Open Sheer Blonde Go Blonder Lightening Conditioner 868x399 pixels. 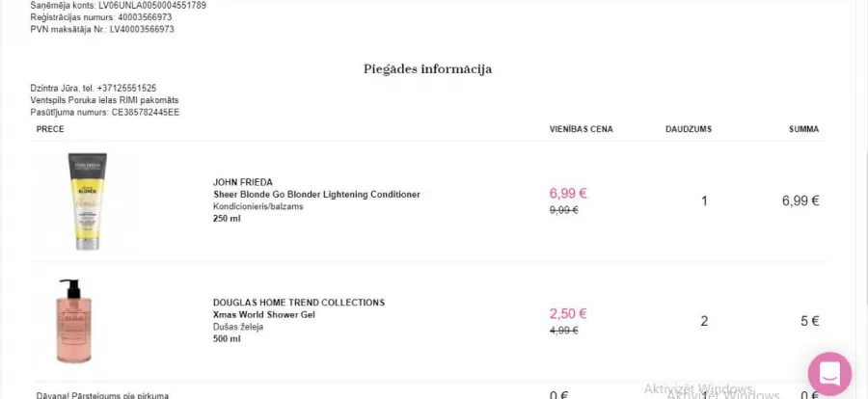(316, 195)
